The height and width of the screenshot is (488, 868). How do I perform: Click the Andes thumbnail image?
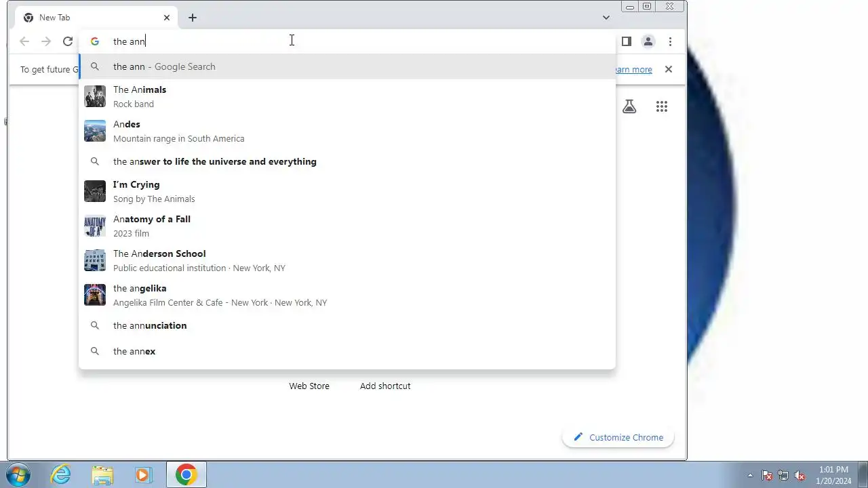pos(95,131)
